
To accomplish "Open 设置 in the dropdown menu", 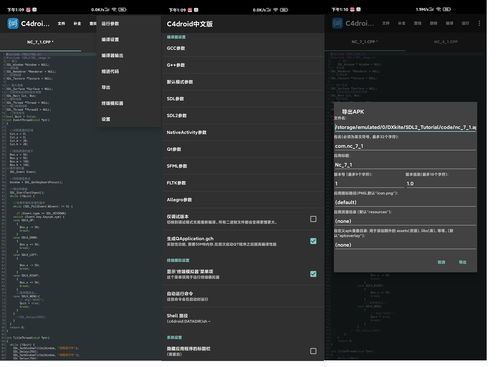I will 106,119.
